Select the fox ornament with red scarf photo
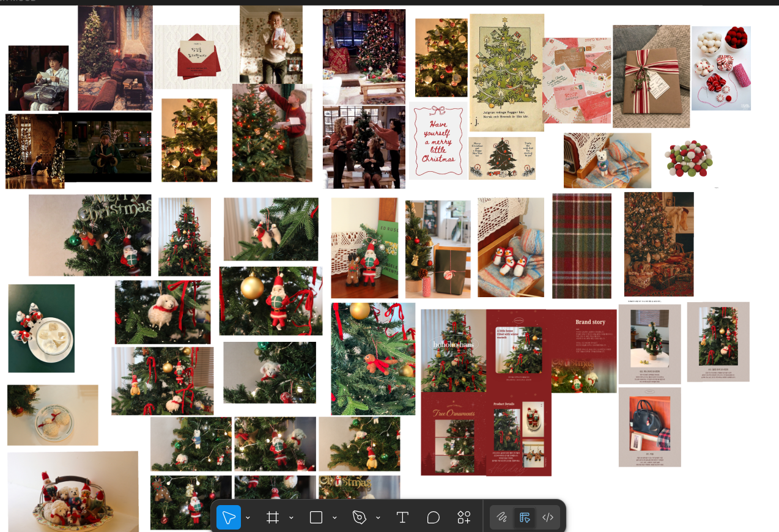 point(373,359)
